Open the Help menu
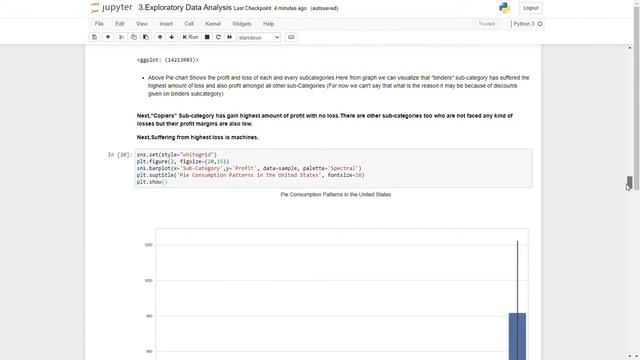This screenshot has width=640, height=360. [269, 24]
